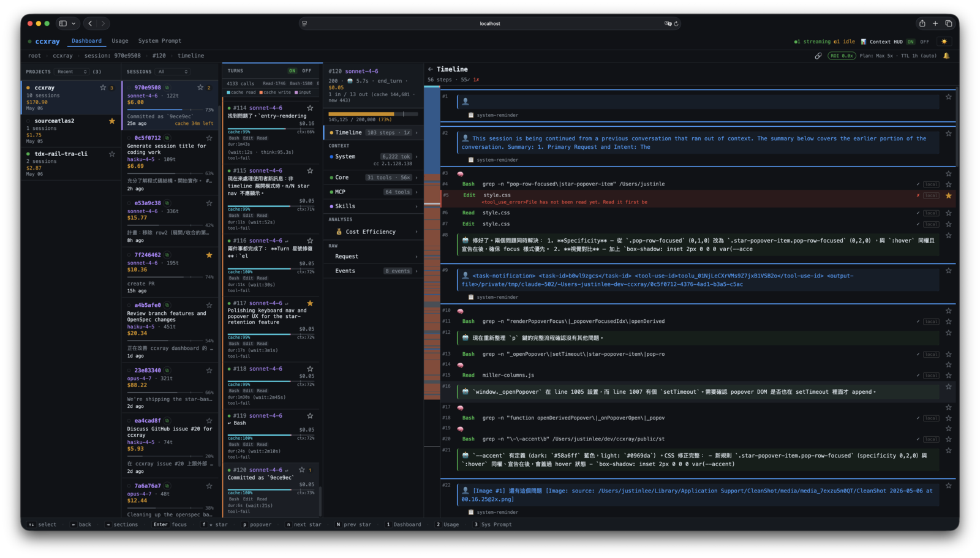Copy link with the chain icon
980x558 pixels.
click(x=818, y=56)
